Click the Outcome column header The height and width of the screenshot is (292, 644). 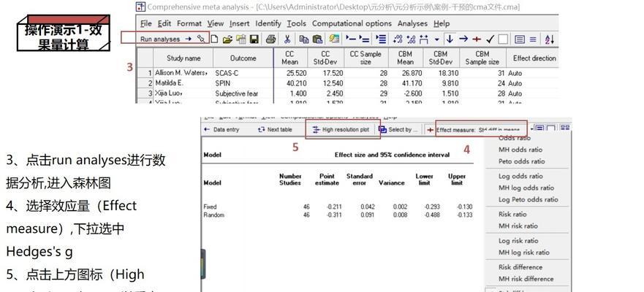[x=243, y=58]
